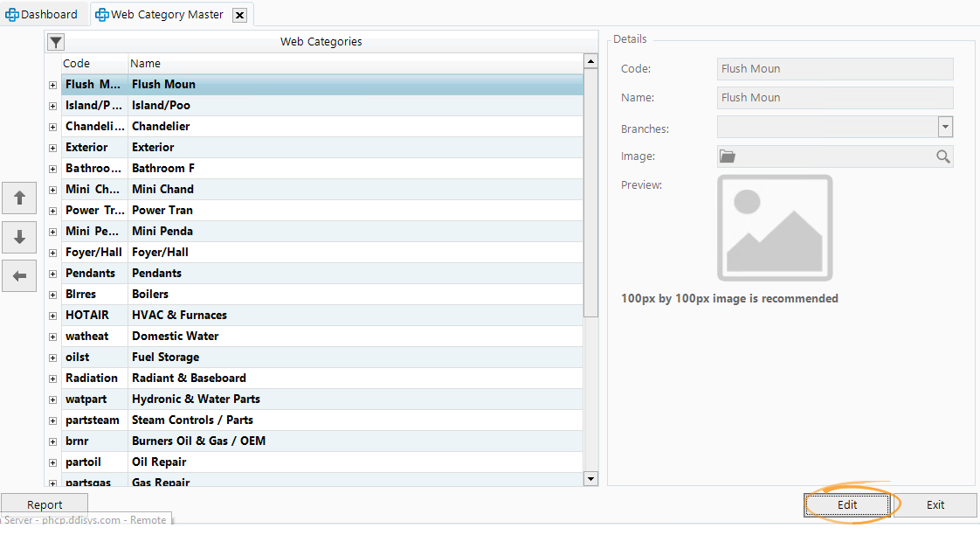Open the Report button
The height and width of the screenshot is (535, 980).
click(x=45, y=505)
